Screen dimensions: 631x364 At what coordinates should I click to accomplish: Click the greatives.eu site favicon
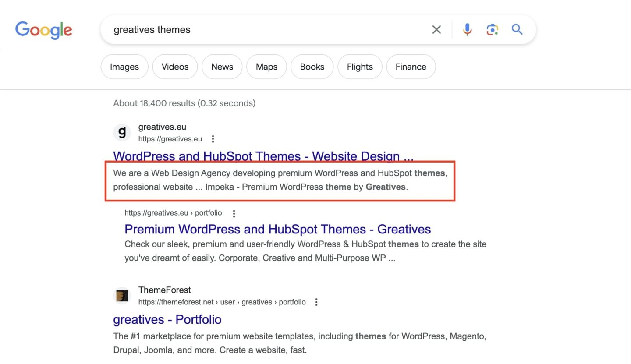tap(122, 132)
